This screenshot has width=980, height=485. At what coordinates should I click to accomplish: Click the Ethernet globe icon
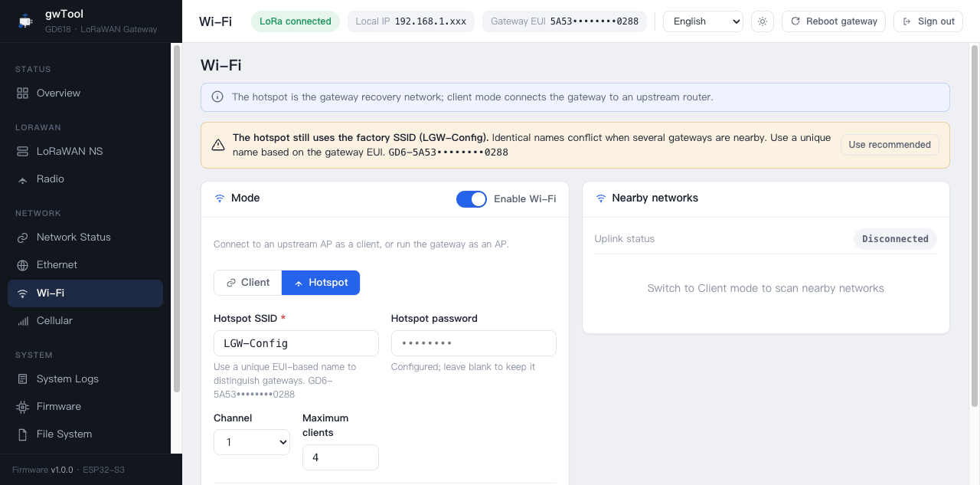22,264
